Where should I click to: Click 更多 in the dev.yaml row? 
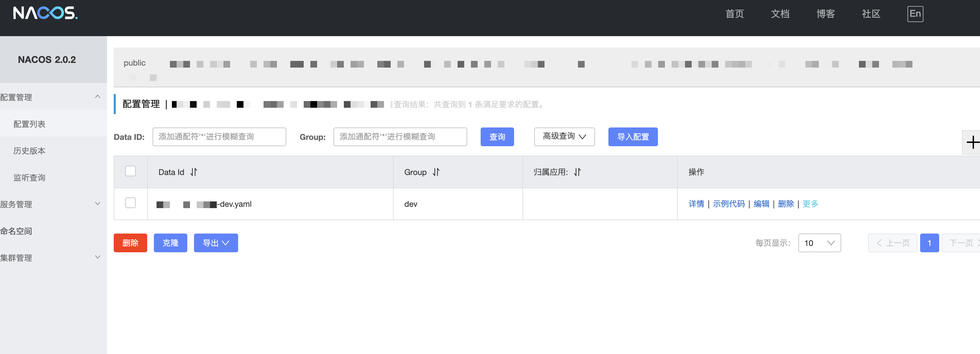coord(810,204)
